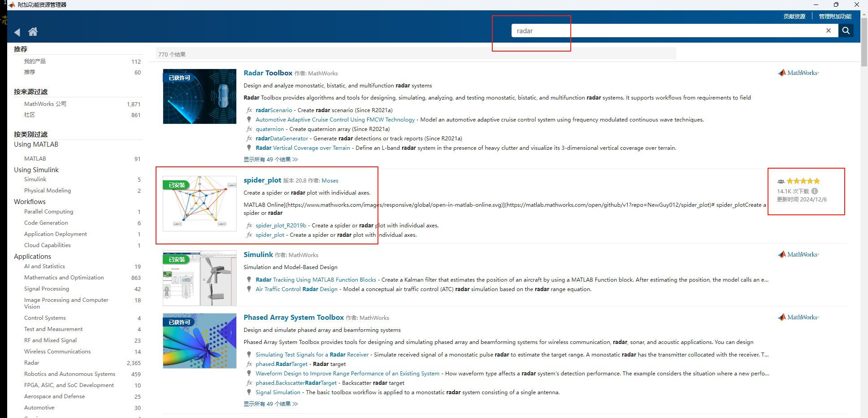The height and width of the screenshot is (418, 868).
Task: Click the users icon beside star rating
Action: click(781, 181)
